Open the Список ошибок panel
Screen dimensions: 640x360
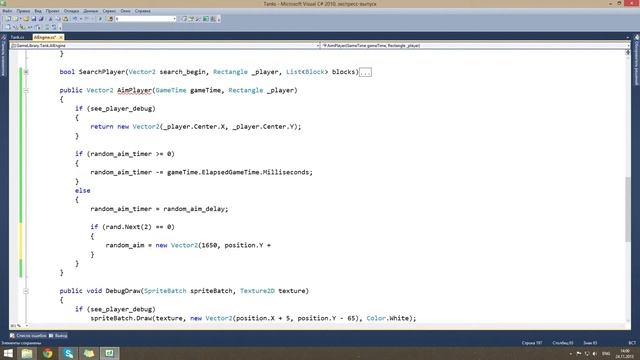tap(28, 336)
